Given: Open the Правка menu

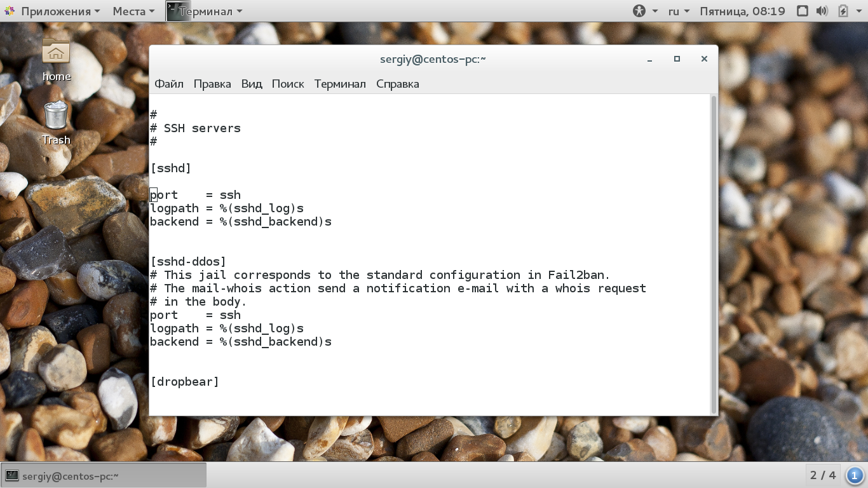Looking at the screenshot, I should [212, 84].
